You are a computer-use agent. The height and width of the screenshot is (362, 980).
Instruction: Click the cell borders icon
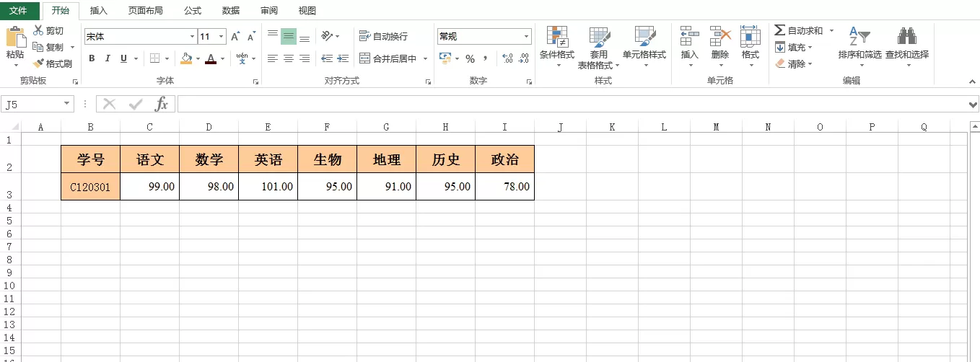click(154, 58)
